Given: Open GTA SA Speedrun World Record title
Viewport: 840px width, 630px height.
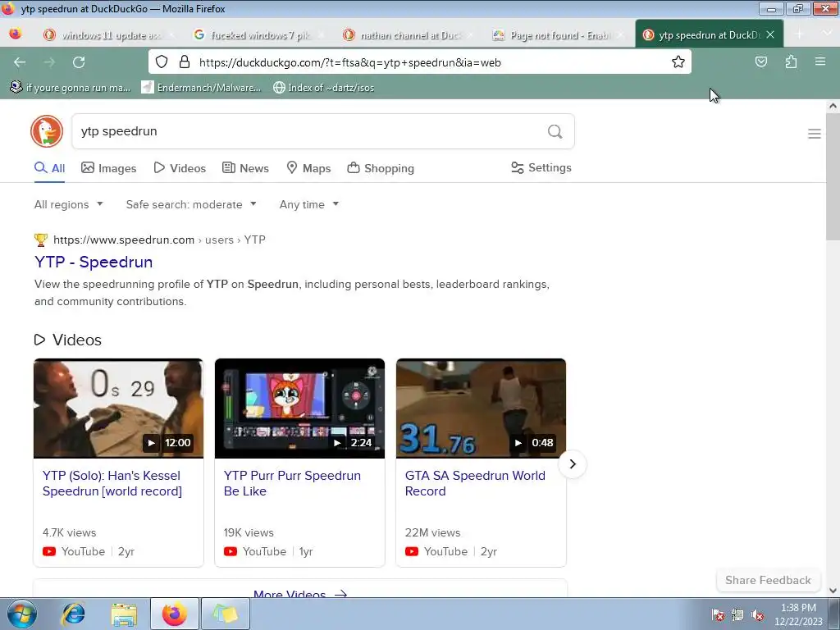Looking at the screenshot, I should (475, 483).
